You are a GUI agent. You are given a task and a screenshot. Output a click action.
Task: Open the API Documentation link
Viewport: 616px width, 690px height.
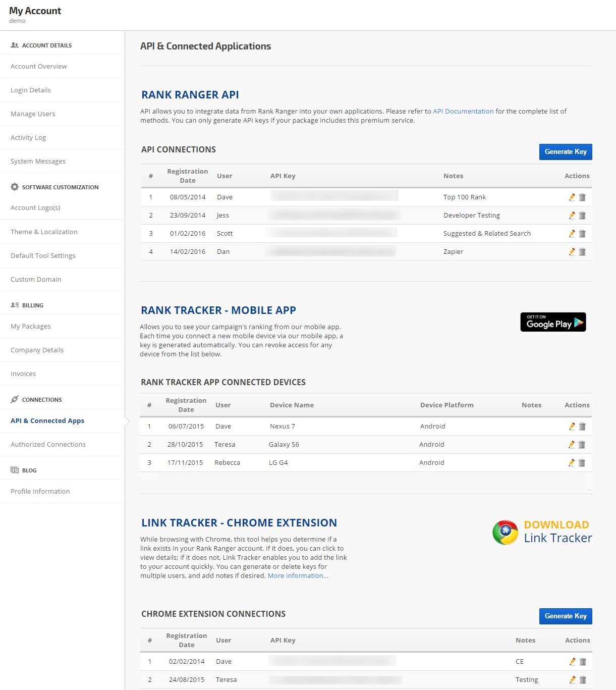pos(463,112)
